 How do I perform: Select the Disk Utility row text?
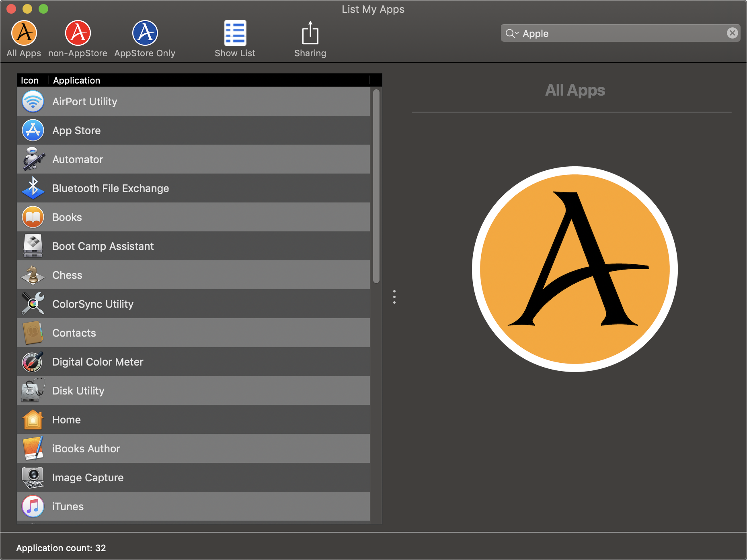tap(78, 391)
